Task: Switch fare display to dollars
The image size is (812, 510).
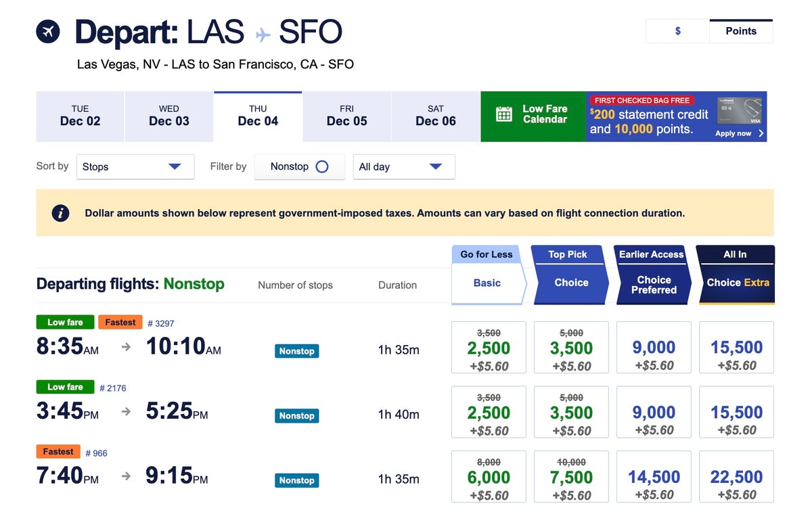Action: (x=677, y=31)
